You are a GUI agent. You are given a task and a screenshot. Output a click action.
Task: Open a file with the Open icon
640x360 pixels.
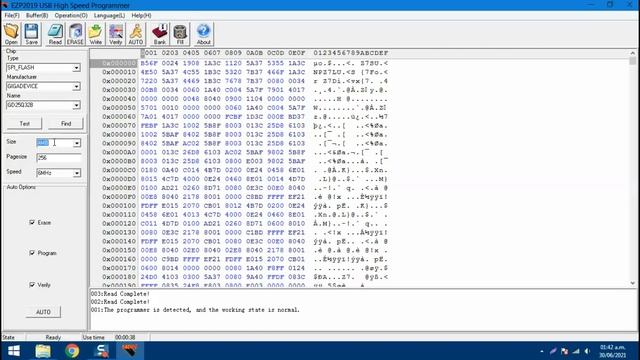11,34
